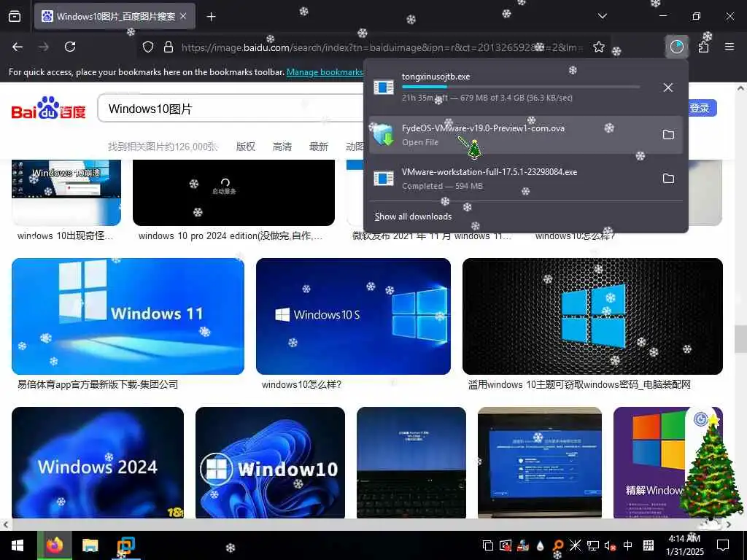Cancel the tongxinusojtb.exe download
This screenshot has width=747, height=560.
(668, 87)
